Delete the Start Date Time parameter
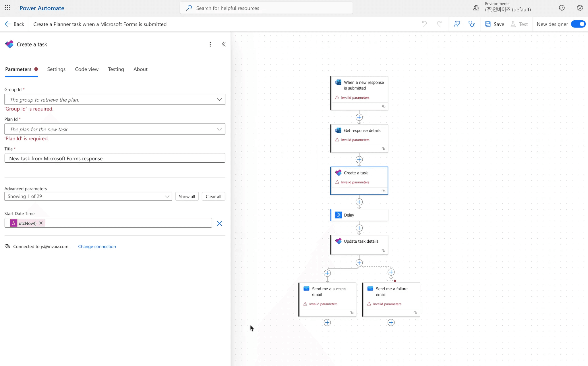Screen dimensions: 588x366 [219, 223]
